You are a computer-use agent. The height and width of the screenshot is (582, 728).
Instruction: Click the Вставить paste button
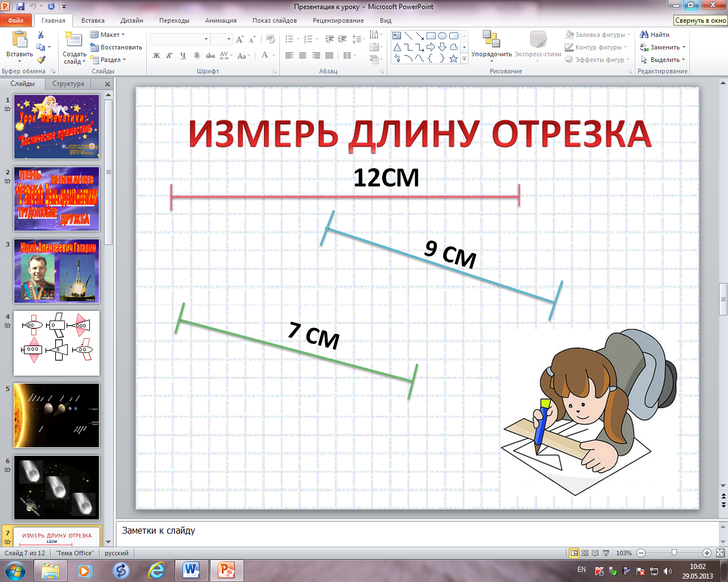(20, 46)
